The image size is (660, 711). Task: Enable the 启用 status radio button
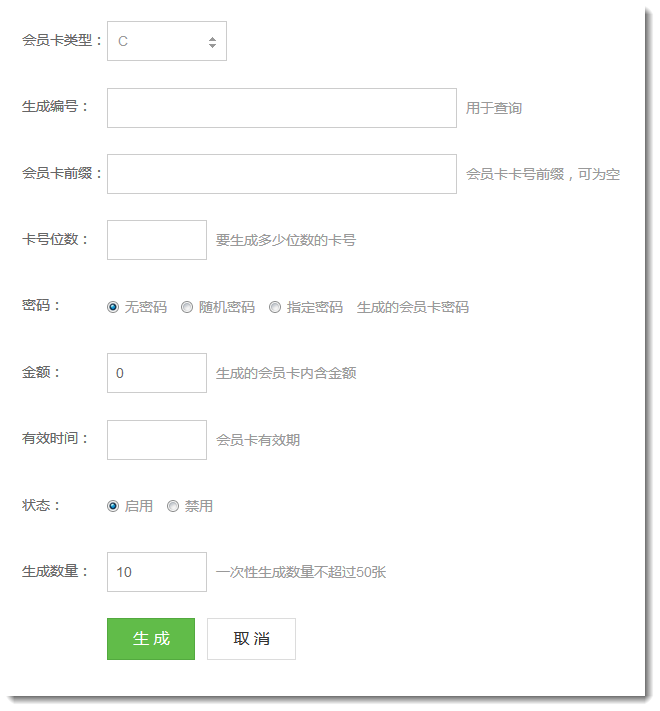coord(113,506)
